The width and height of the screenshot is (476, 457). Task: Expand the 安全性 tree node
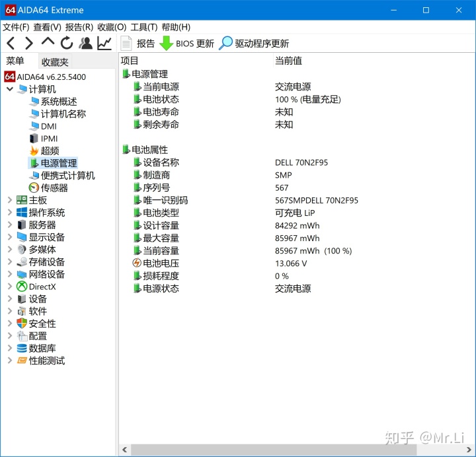click(10, 324)
